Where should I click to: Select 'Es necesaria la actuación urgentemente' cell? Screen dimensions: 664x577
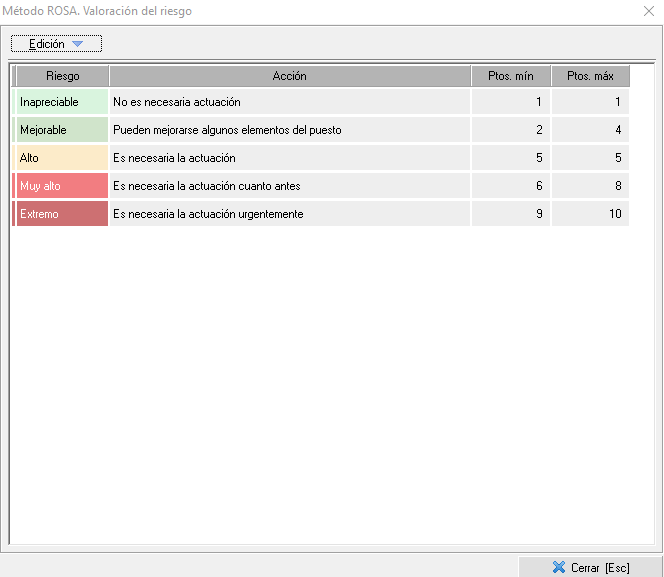click(289, 214)
